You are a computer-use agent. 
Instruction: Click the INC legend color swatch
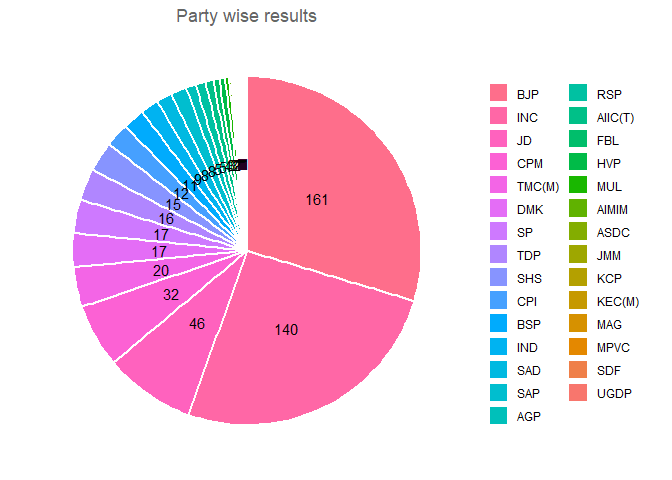498,117
